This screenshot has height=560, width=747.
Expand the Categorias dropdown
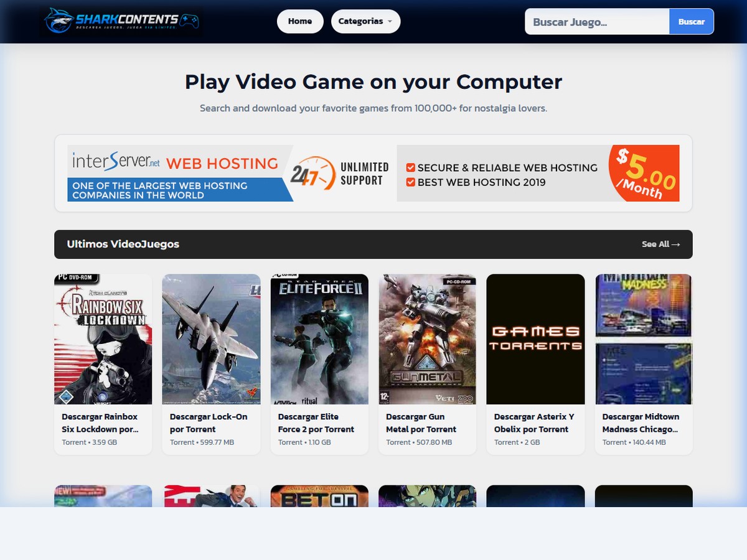[365, 21]
